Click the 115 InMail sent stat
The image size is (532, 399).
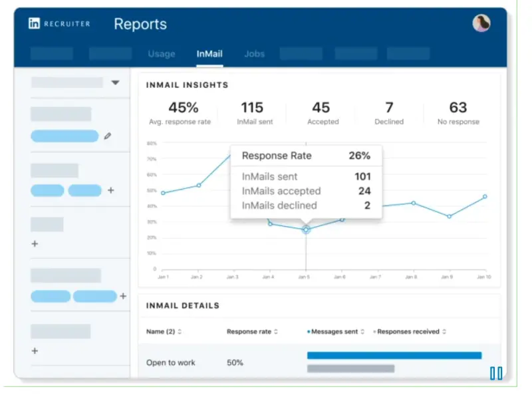(x=252, y=112)
